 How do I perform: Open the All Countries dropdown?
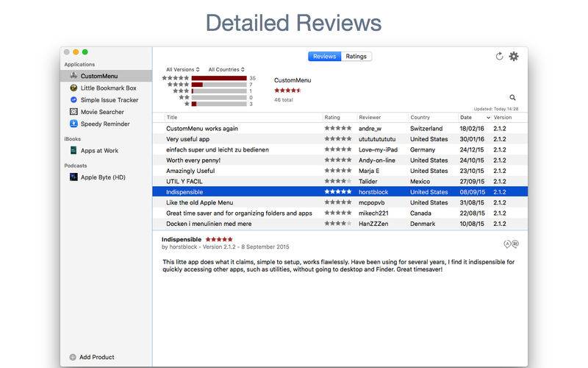226,69
